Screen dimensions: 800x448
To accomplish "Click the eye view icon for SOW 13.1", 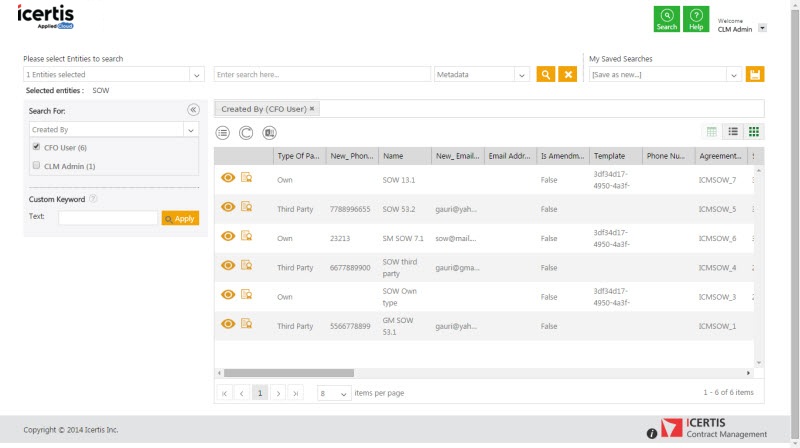I will click(x=228, y=179).
